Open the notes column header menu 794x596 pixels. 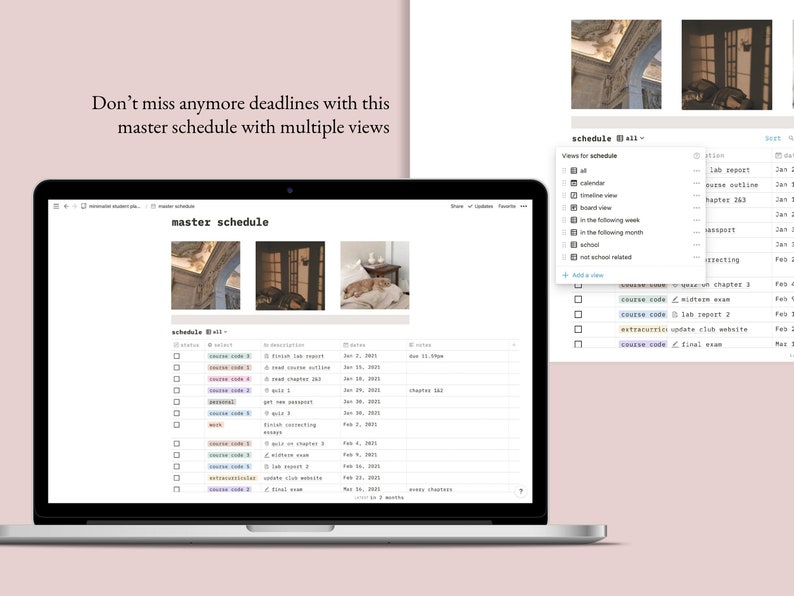click(x=420, y=345)
